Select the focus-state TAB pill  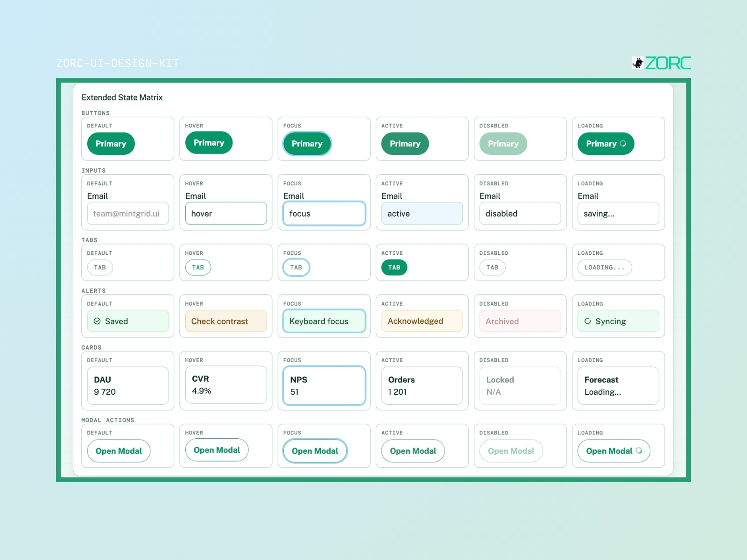(296, 267)
